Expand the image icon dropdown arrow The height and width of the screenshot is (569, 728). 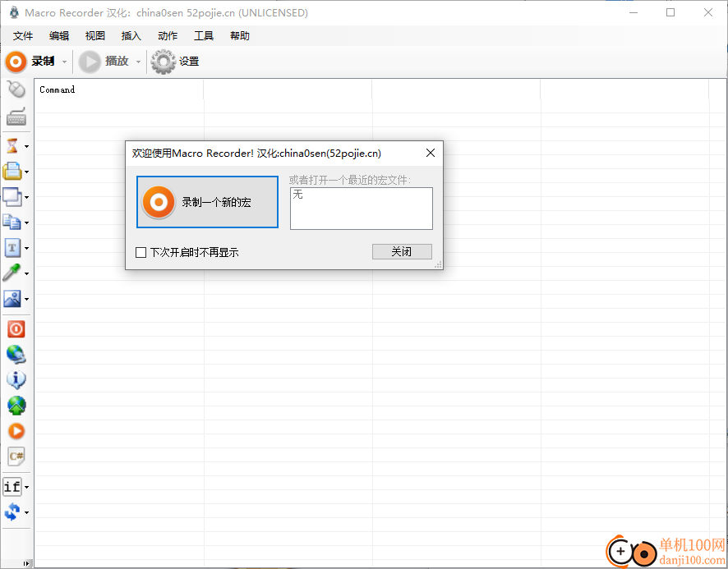27,300
